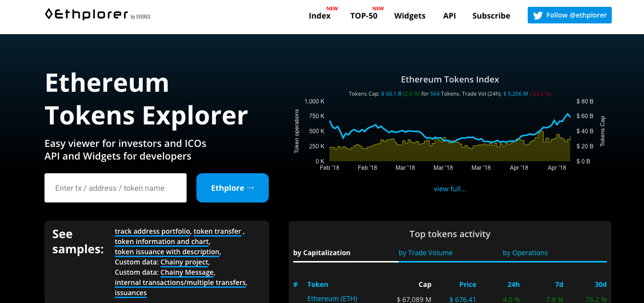Open the Index menu item
Image resolution: width=644 pixels, height=303 pixels.
click(x=320, y=16)
